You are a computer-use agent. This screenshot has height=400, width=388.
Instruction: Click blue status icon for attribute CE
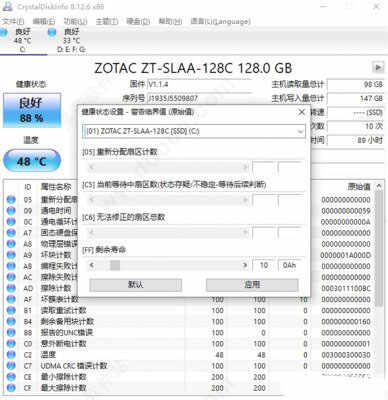pyautogui.click(x=11, y=377)
